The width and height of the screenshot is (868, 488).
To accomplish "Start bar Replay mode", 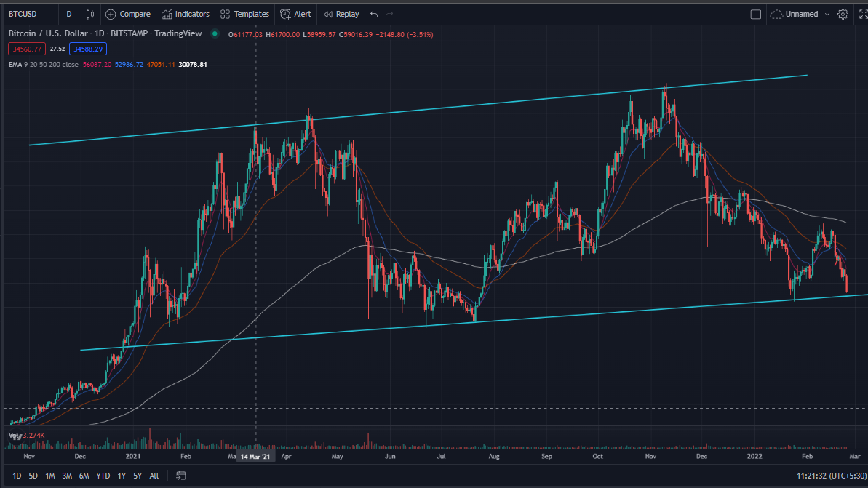I will (x=341, y=14).
